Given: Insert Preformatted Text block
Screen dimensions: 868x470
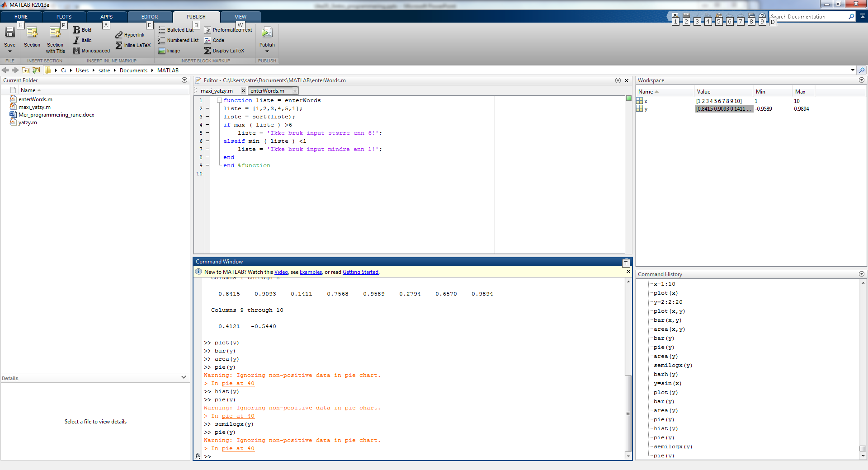Looking at the screenshot, I should 228,30.
